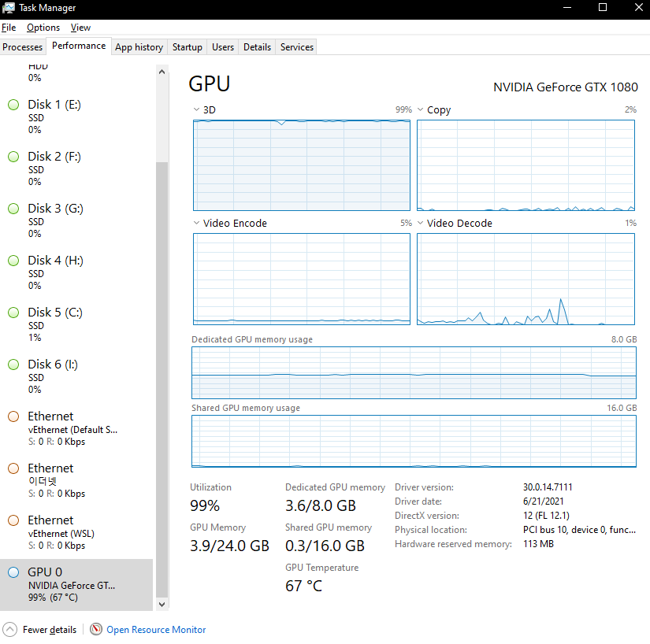This screenshot has height=644, width=650.
Task: Click the vEthernet (WSL) orange circle icon
Action: (x=13, y=520)
